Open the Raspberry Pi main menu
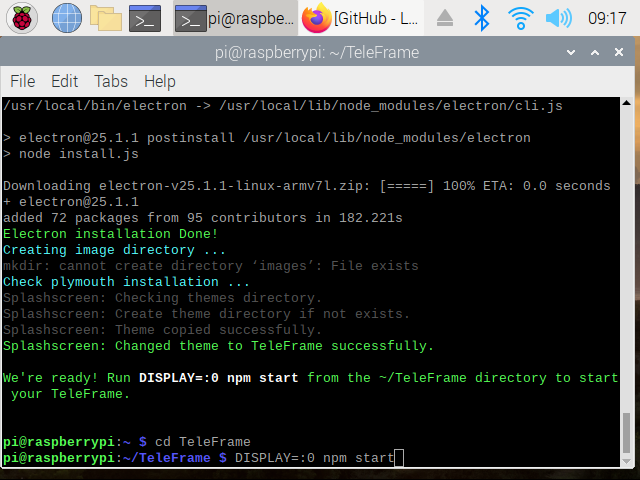 [22, 18]
